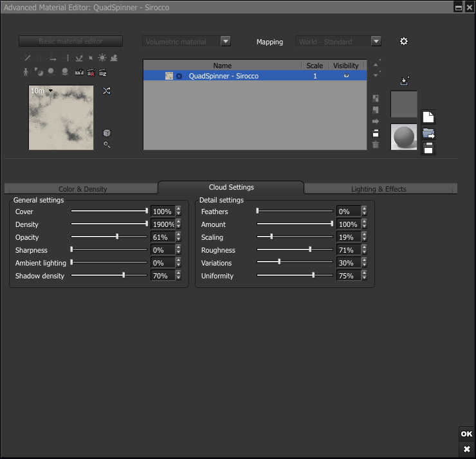Click the animation clapperboard with red X
The width and height of the screenshot is (476, 459).
(91, 72)
